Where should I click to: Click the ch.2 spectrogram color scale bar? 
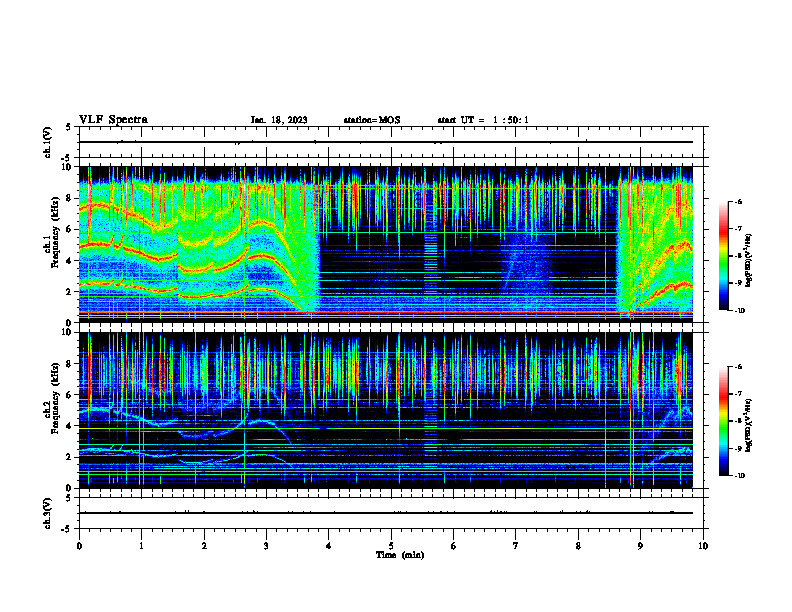pyautogui.click(x=723, y=421)
